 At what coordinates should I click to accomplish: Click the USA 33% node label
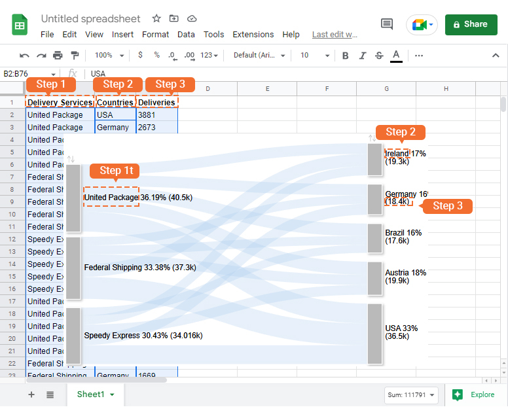point(401,332)
